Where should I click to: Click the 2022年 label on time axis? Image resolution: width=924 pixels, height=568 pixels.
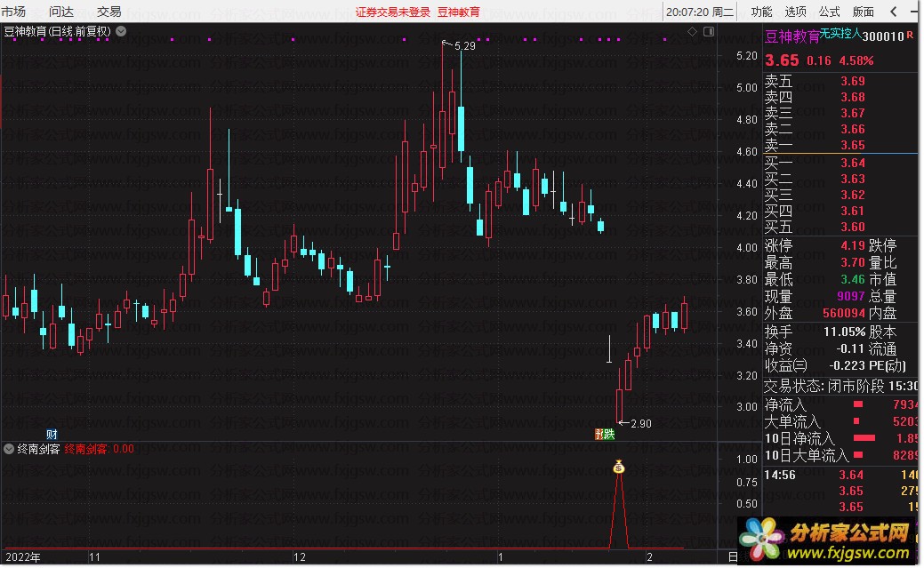23,556
